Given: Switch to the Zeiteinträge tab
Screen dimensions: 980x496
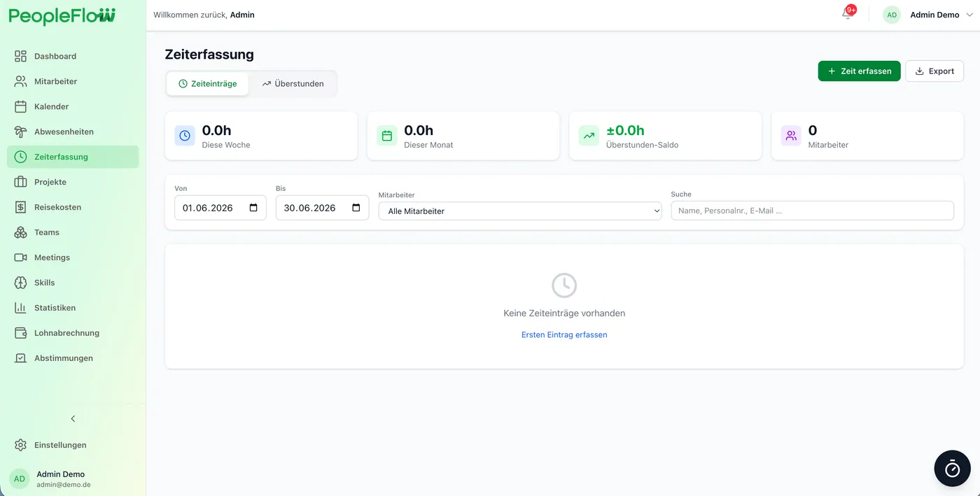Looking at the screenshot, I should [x=208, y=84].
